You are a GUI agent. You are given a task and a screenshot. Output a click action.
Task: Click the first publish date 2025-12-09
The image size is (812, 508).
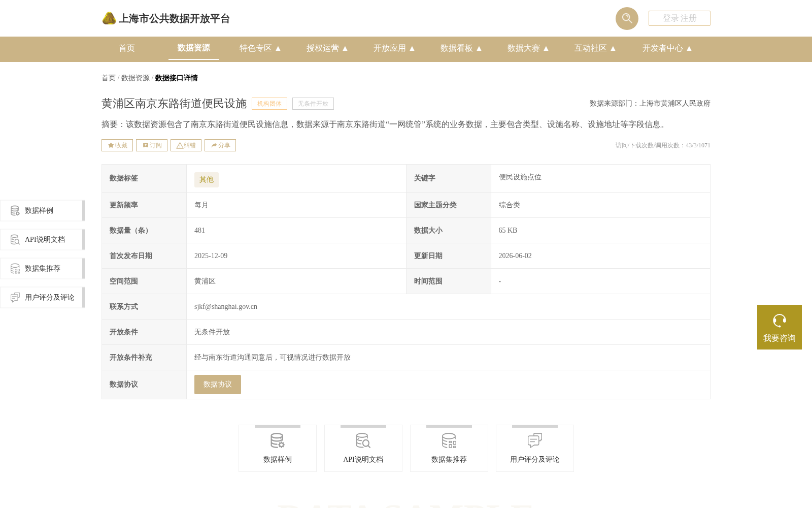tap(211, 256)
